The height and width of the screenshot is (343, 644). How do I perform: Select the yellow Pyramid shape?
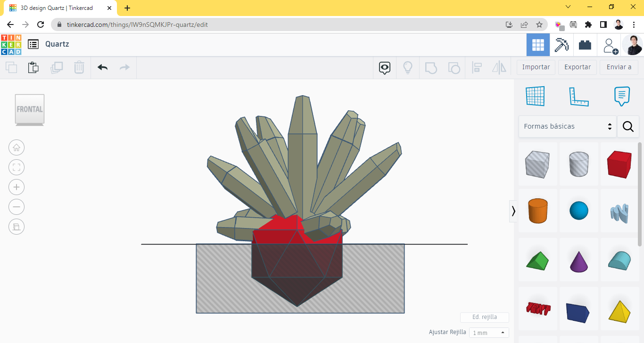[619, 309]
